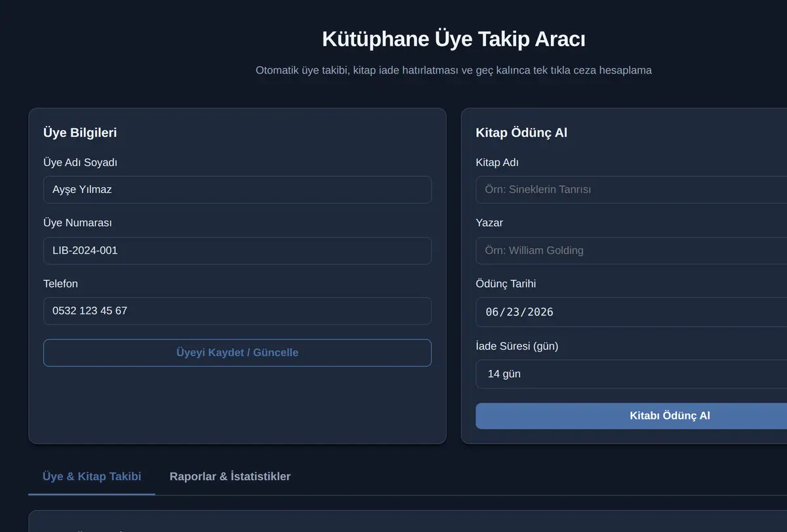The width and height of the screenshot is (787, 532).
Task: Click the Üyeyi Kaydet / Güncelle button
Action: coord(237,353)
